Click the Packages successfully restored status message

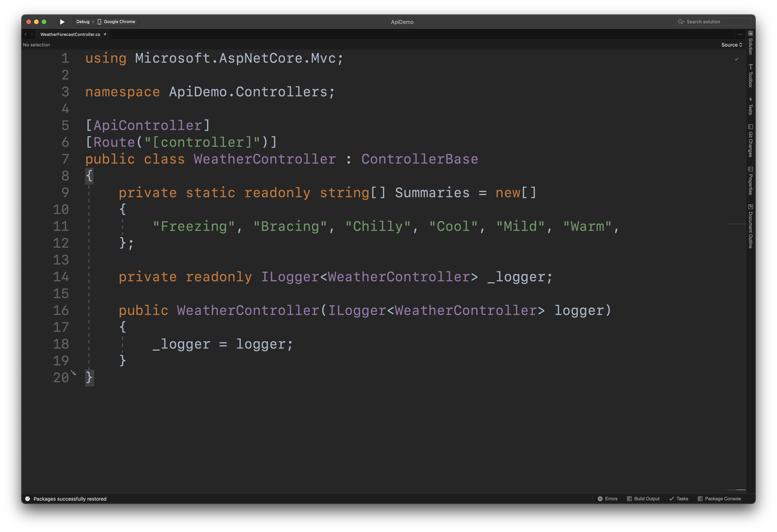(70, 499)
